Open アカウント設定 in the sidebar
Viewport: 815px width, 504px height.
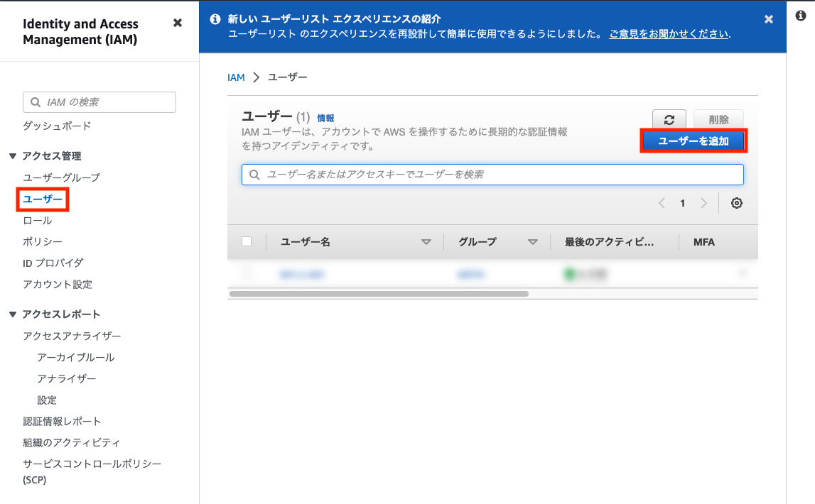point(57,285)
